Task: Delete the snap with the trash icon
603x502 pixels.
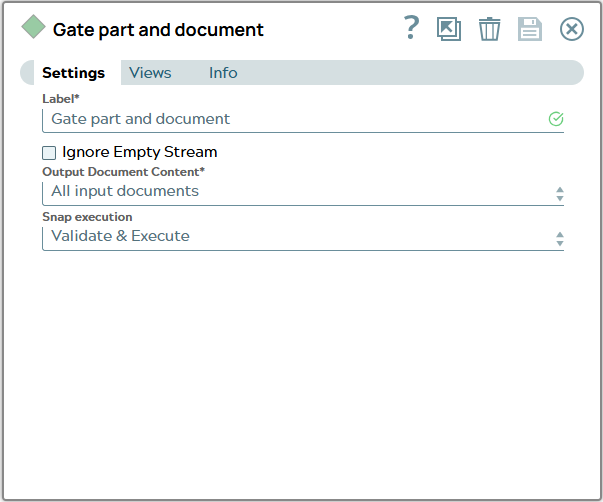Action: pyautogui.click(x=490, y=29)
